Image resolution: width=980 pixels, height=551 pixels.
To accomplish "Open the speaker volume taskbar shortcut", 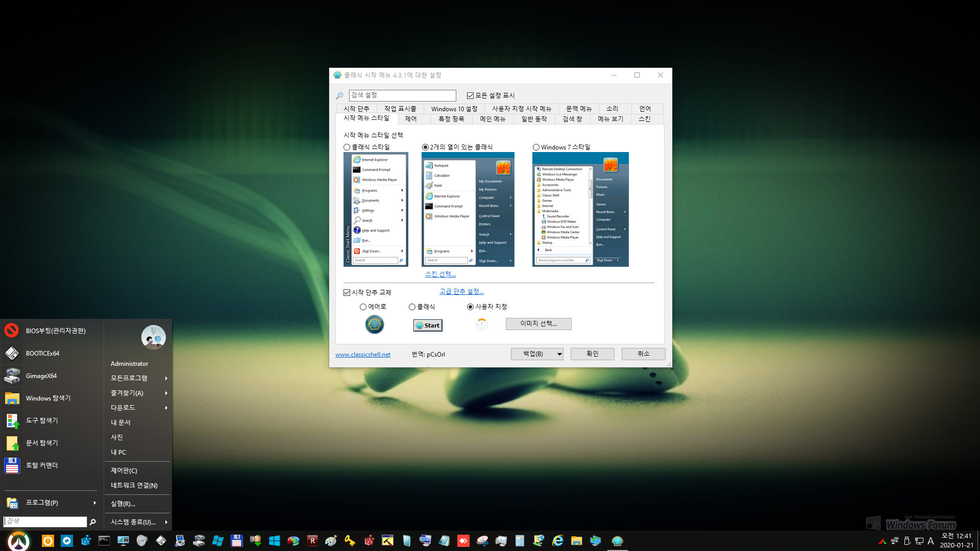I will 142,541.
